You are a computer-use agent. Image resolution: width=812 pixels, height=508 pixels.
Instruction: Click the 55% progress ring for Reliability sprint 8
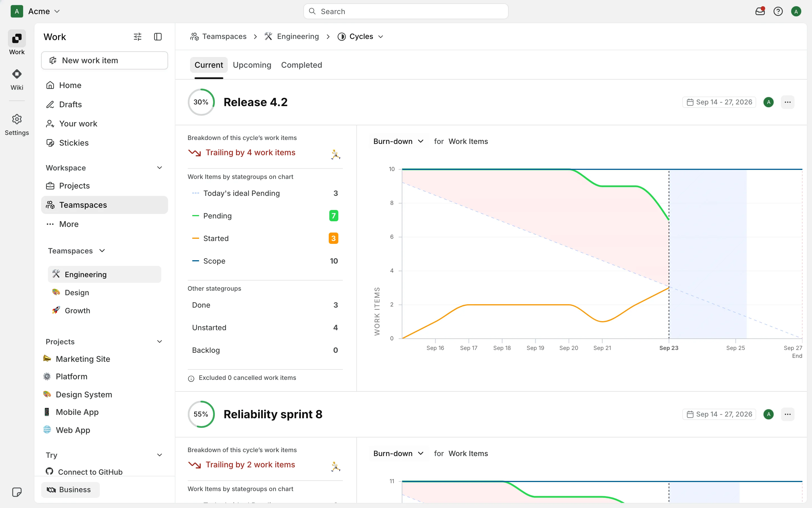(x=201, y=414)
